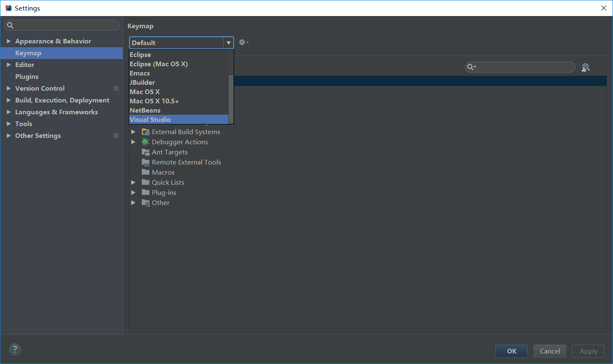Click the Cancel button
613x364 pixels.
point(550,351)
